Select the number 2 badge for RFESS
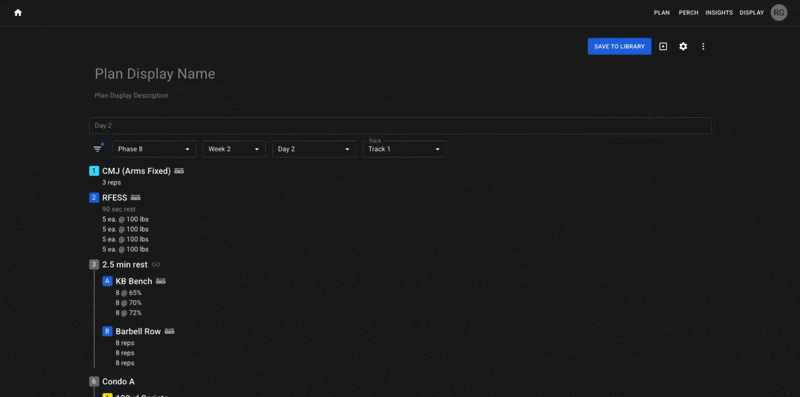The height and width of the screenshot is (397, 800). pos(94,197)
